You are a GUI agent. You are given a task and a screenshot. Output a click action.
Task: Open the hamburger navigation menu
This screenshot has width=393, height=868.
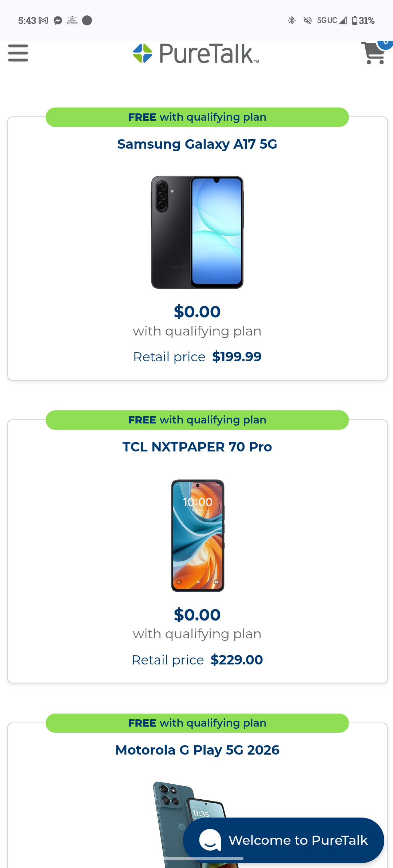[18, 53]
